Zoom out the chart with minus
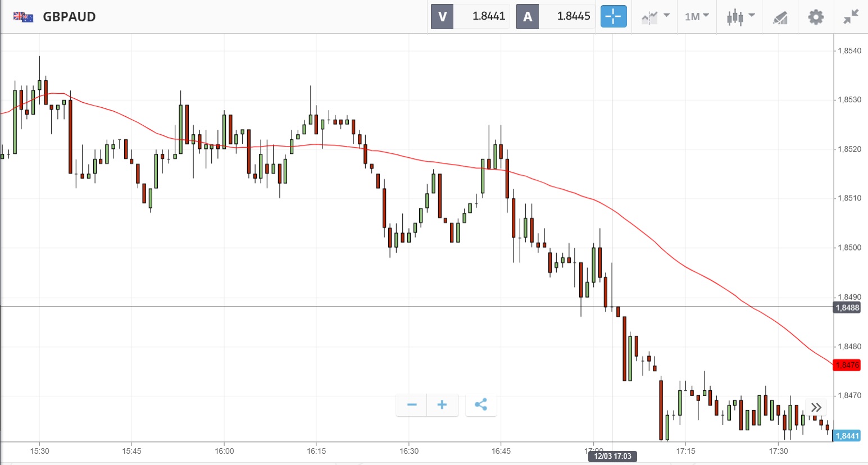The height and width of the screenshot is (465, 868). coord(412,405)
